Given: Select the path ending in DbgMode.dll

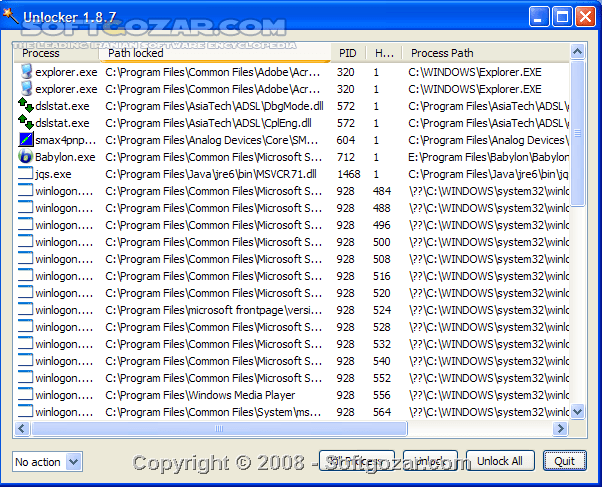Looking at the screenshot, I should click(215, 106).
